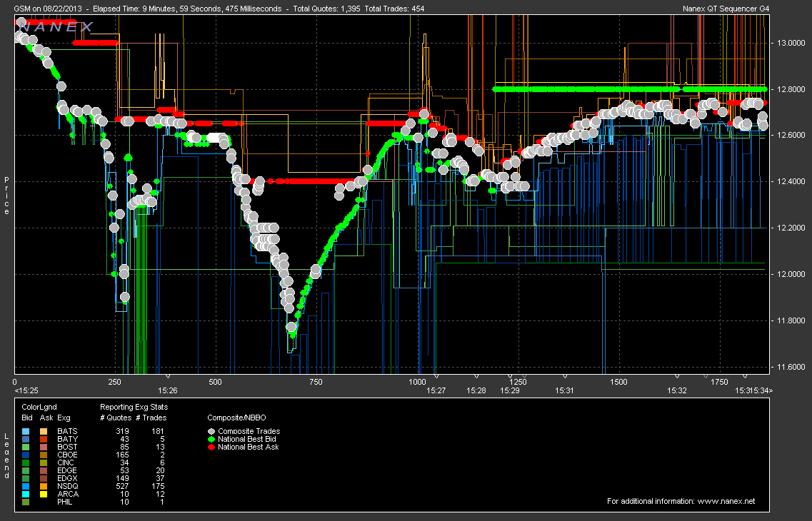Click the 'Reporting Exg Stats' heading
Screen dimensions: 812x521
pos(134,407)
